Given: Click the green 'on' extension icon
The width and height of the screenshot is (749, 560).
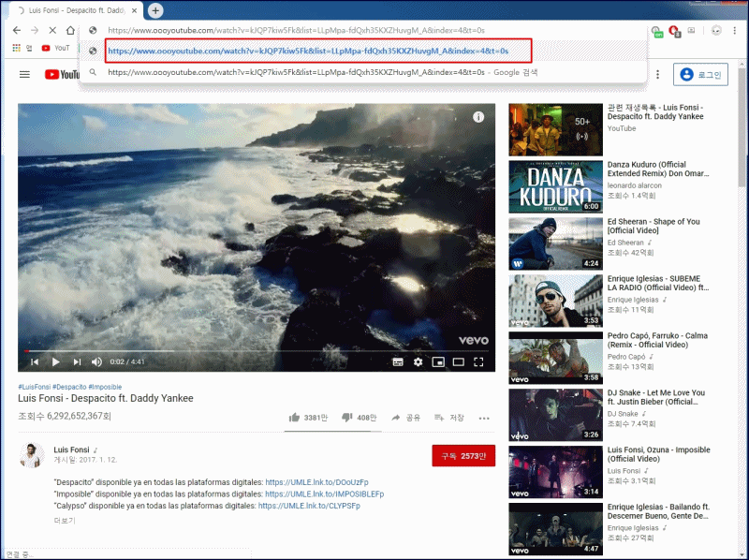Looking at the screenshot, I should pyautogui.click(x=657, y=32).
